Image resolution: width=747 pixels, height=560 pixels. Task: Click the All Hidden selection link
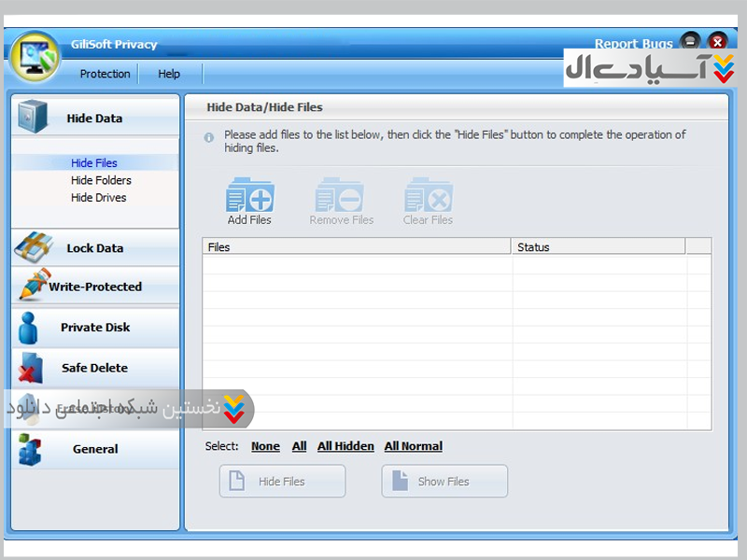tap(345, 446)
